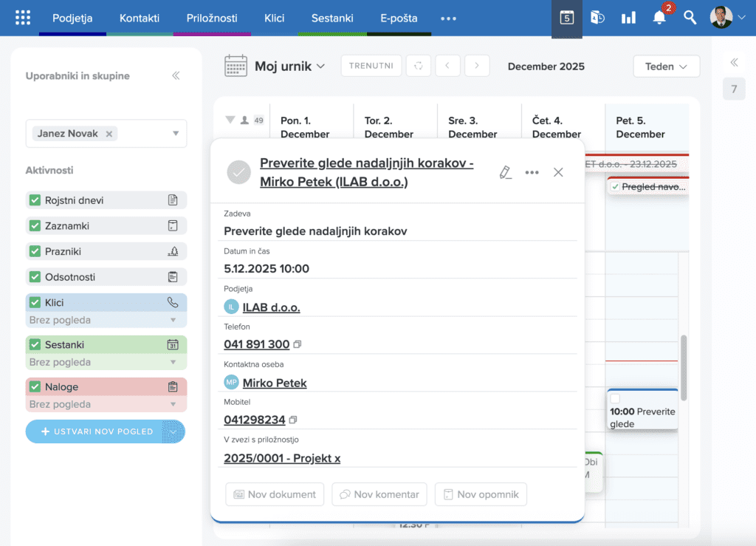Open the ILAB d.o.o. company link
This screenshot has height=546, width=756.
[271, 307]
